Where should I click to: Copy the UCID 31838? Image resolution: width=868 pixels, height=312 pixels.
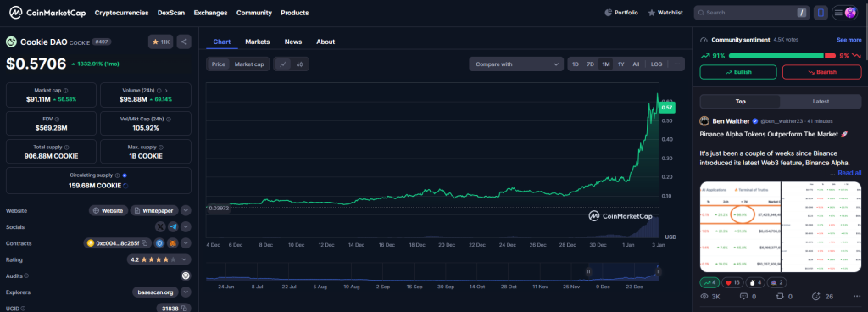(x=184, y=308)
